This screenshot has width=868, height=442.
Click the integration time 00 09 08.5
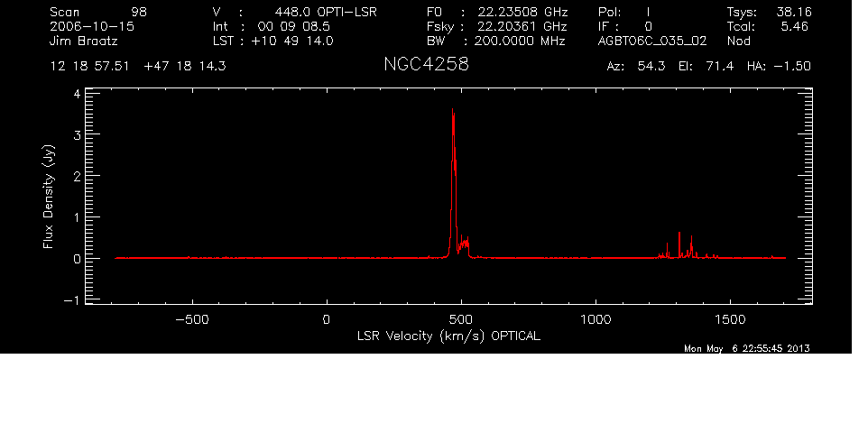pyautogui.click(x=293, y=26)
